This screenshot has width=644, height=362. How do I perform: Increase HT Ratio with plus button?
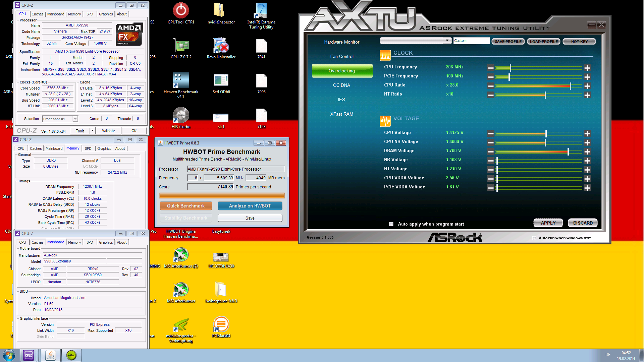587,95
